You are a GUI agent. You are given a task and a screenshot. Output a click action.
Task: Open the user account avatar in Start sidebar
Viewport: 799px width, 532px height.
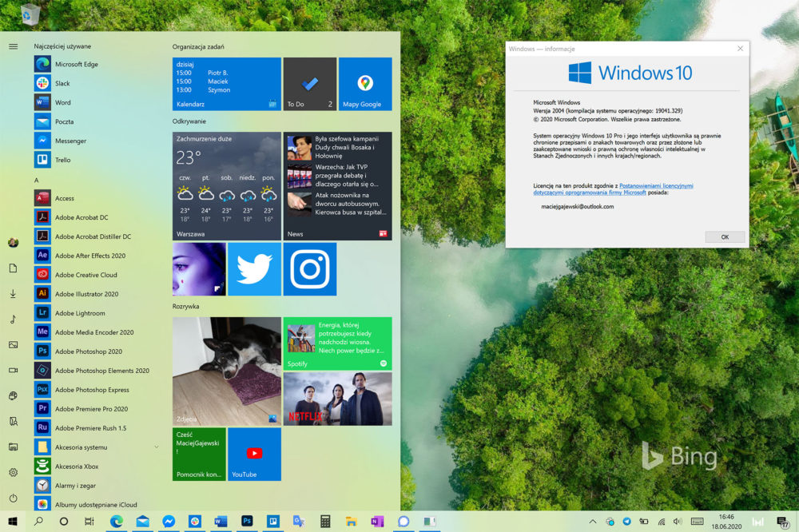(x=14, y=243)
